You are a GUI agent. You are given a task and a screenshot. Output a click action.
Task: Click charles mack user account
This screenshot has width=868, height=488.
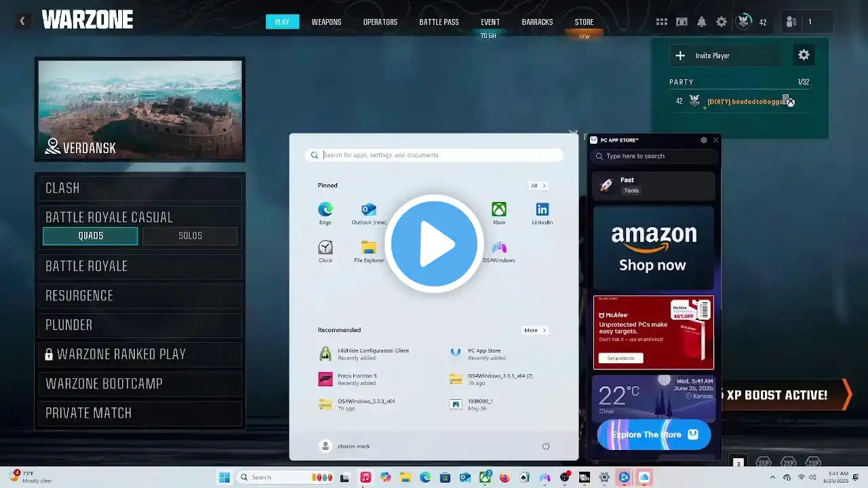pos(345,446)
